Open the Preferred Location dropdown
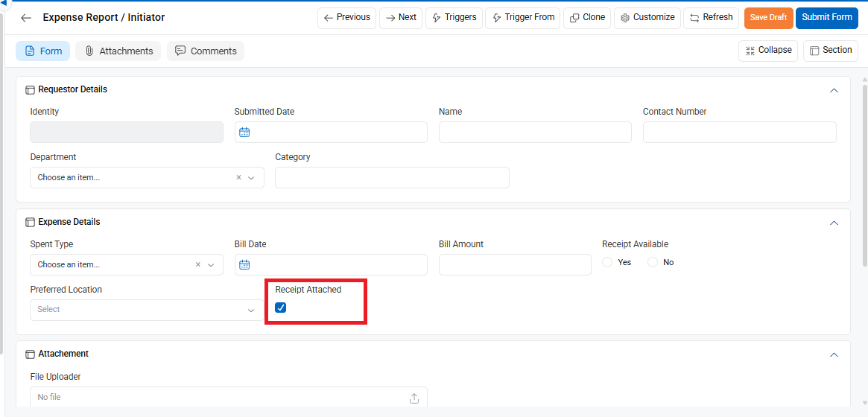The width and height of the screenshot is (868, 417). pyautogui.click(x=148, y=310)
